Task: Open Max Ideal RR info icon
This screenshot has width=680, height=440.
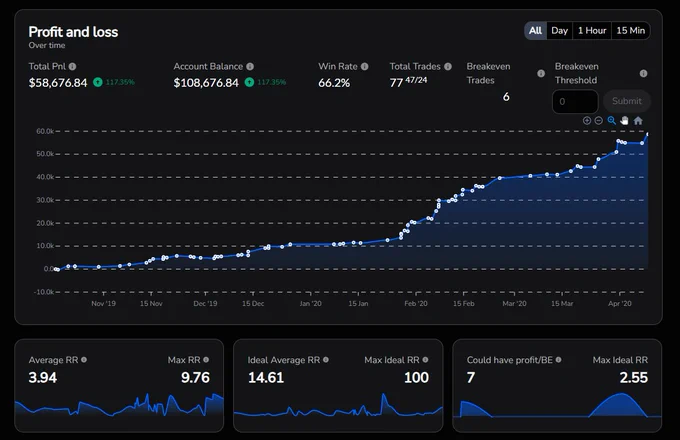Action: click(425, 359)
